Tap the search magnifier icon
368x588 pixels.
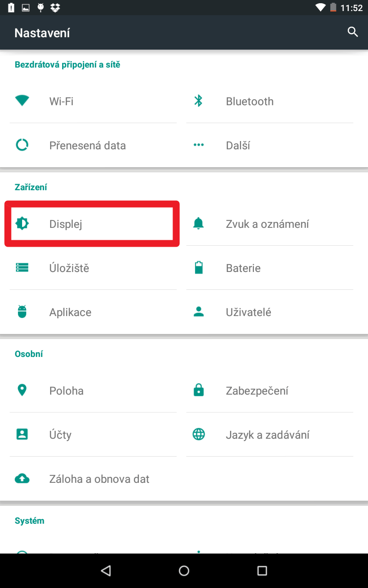(x=353, y=32)
